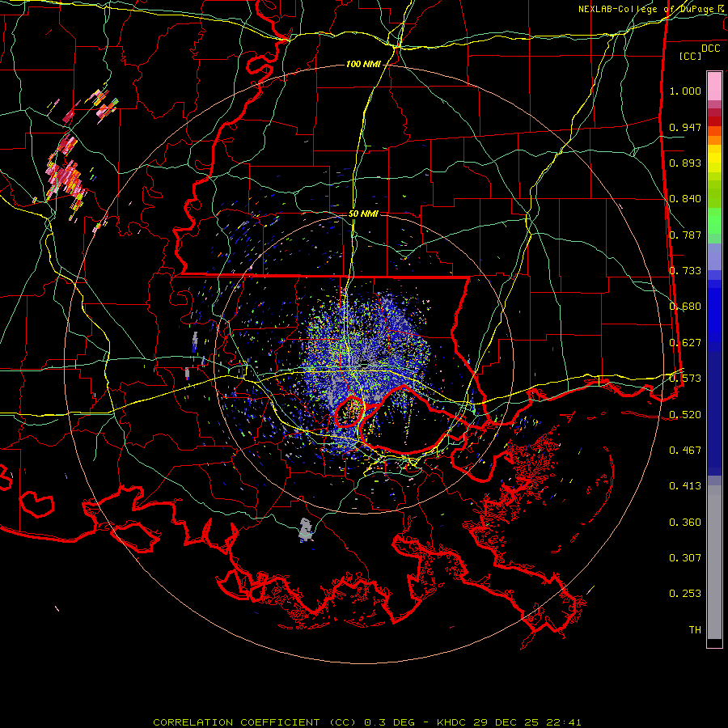728x728 pixels.
Task: Click the 0.680 scale value
Action: 685,307
